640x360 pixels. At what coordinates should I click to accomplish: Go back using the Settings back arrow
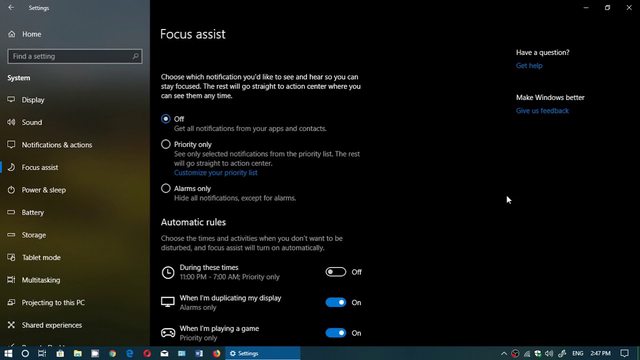click(x=11, y=8)
